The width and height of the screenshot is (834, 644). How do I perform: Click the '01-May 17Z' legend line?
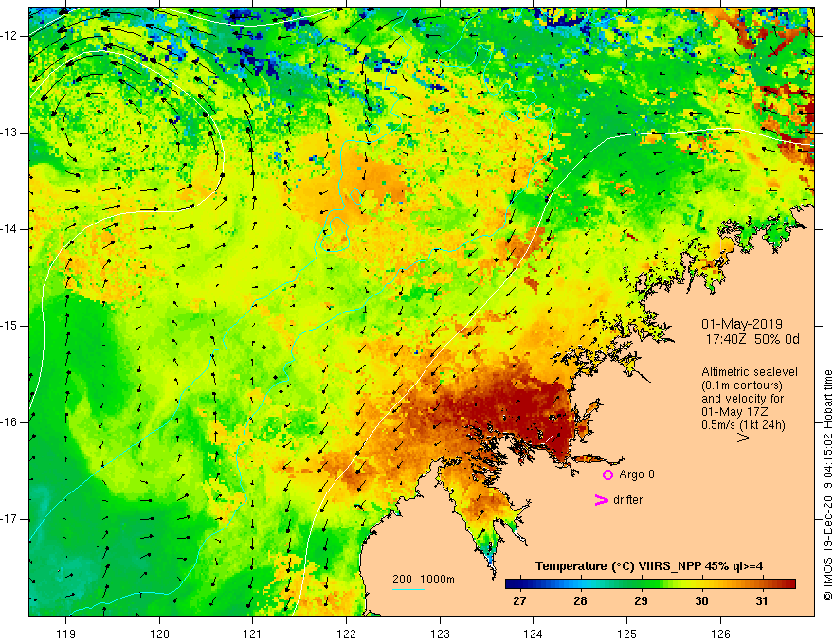(734, 412)
